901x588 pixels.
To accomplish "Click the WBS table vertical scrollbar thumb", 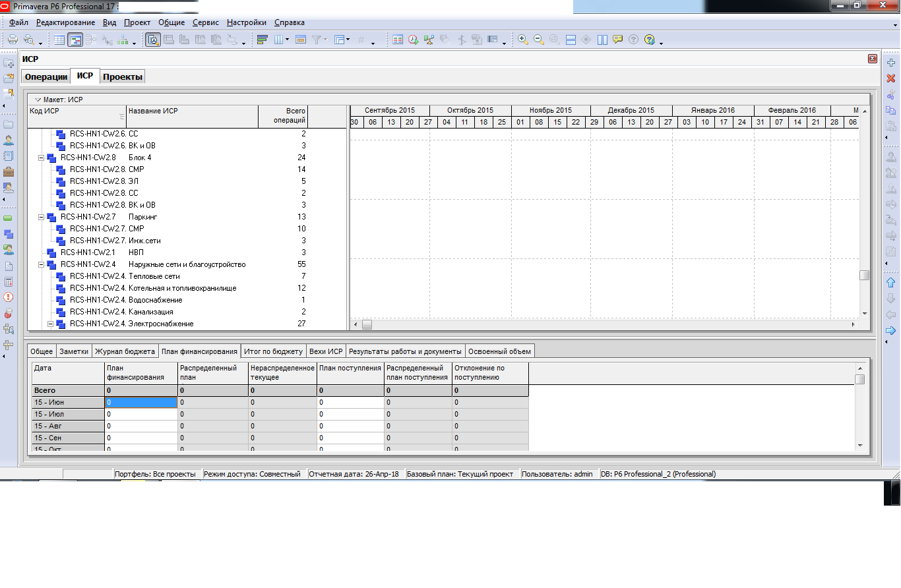I will tap(865, 276).
